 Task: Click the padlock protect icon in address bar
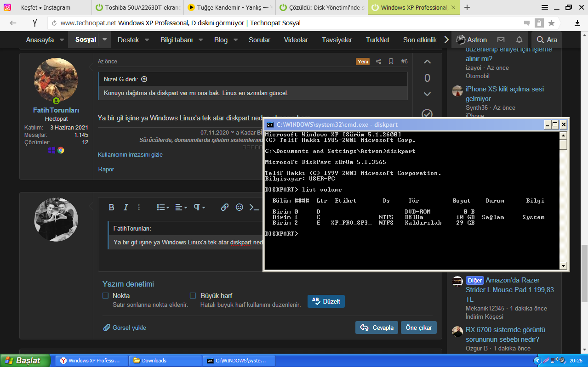tap(538, 23)
